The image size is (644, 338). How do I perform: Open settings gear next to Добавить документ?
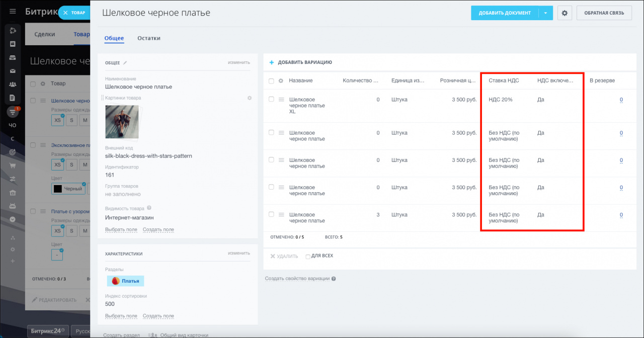point(564,13)
